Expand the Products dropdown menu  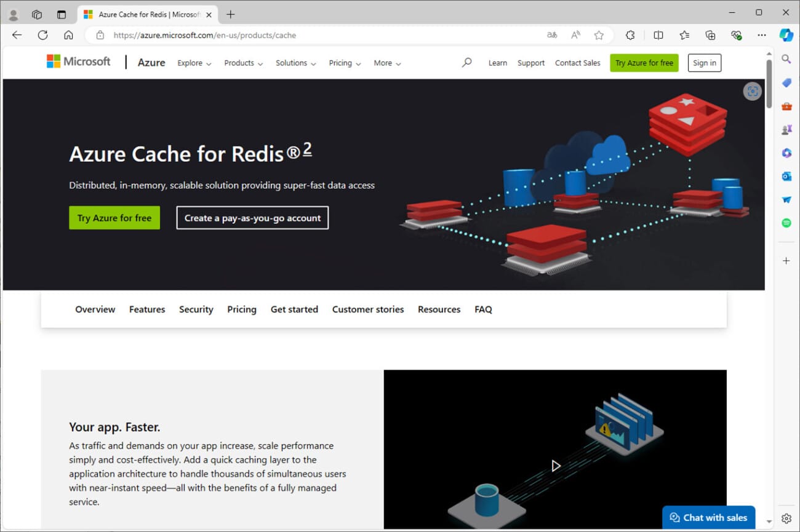[243, 63]
